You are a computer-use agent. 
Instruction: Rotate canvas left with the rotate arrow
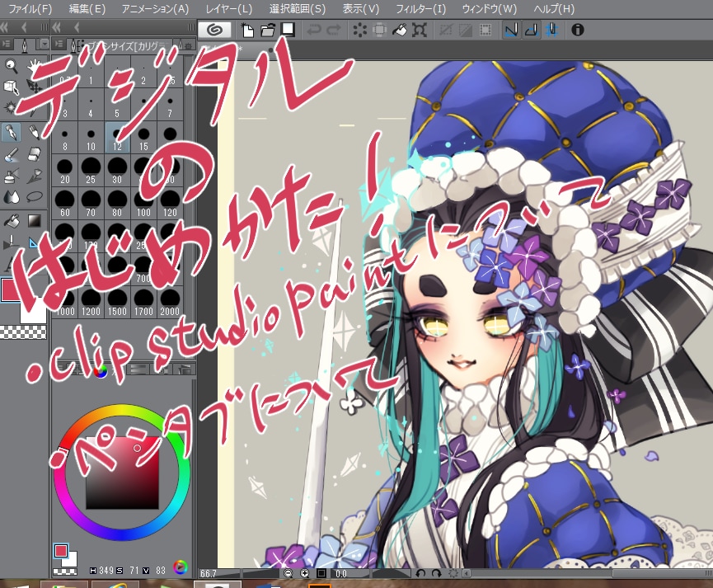click(420, 573)
